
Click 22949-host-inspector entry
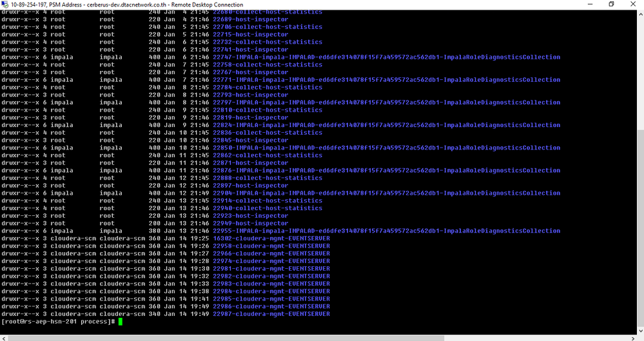[251, 223]
